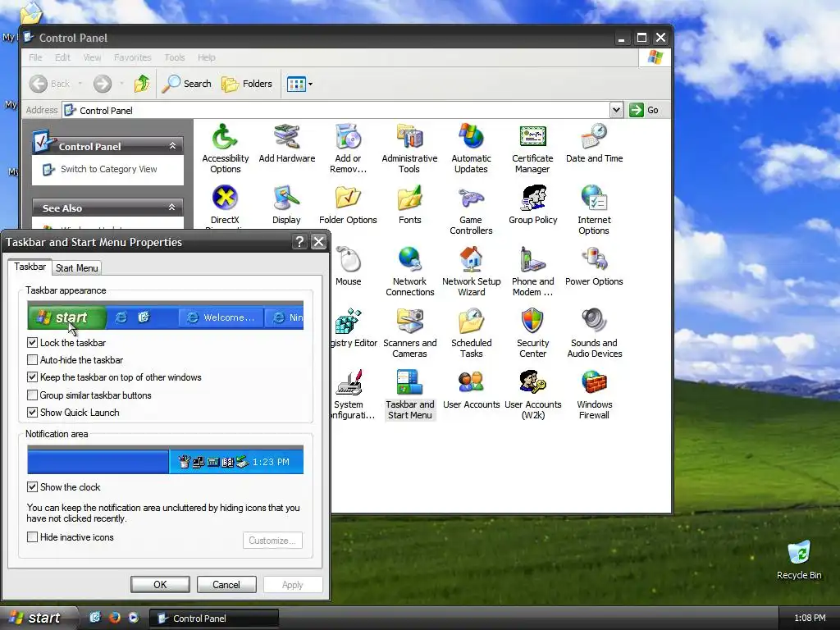
Task: Launch Firefox from Quick Launch
Action: (114, 618)
